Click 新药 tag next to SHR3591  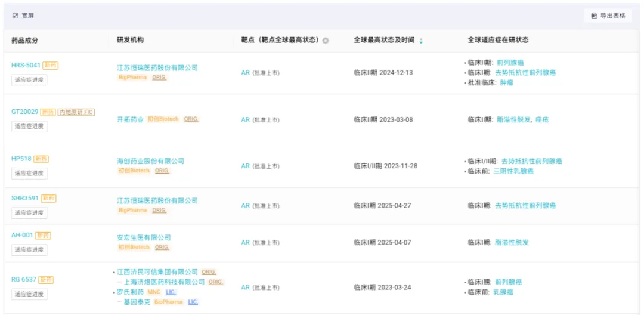(49, 198)
